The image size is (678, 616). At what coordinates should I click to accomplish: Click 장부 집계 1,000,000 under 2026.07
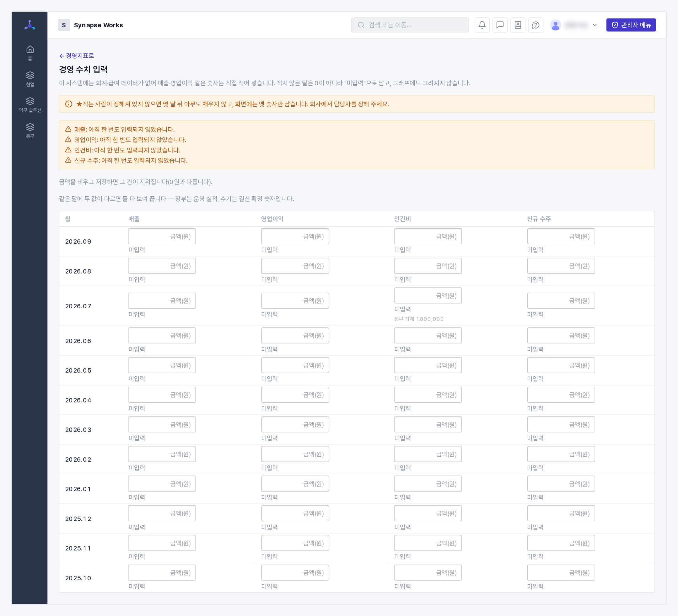(x=419, y=319)
